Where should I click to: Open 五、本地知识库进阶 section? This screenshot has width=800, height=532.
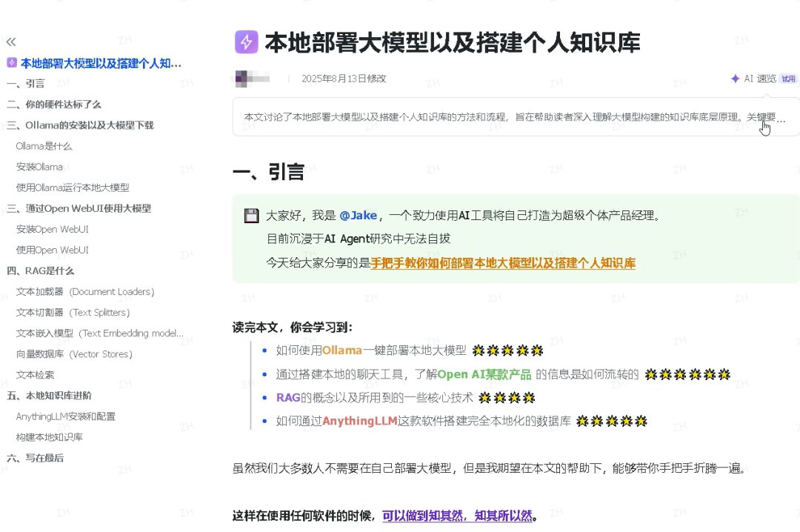pos(49,396)
